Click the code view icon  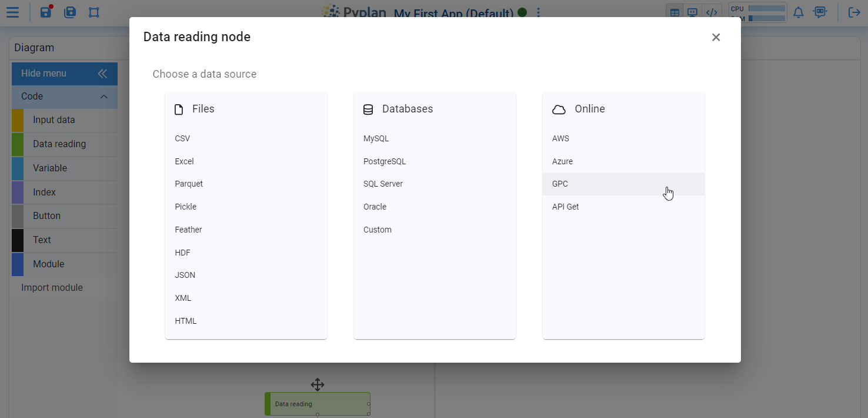click(712, 12)
